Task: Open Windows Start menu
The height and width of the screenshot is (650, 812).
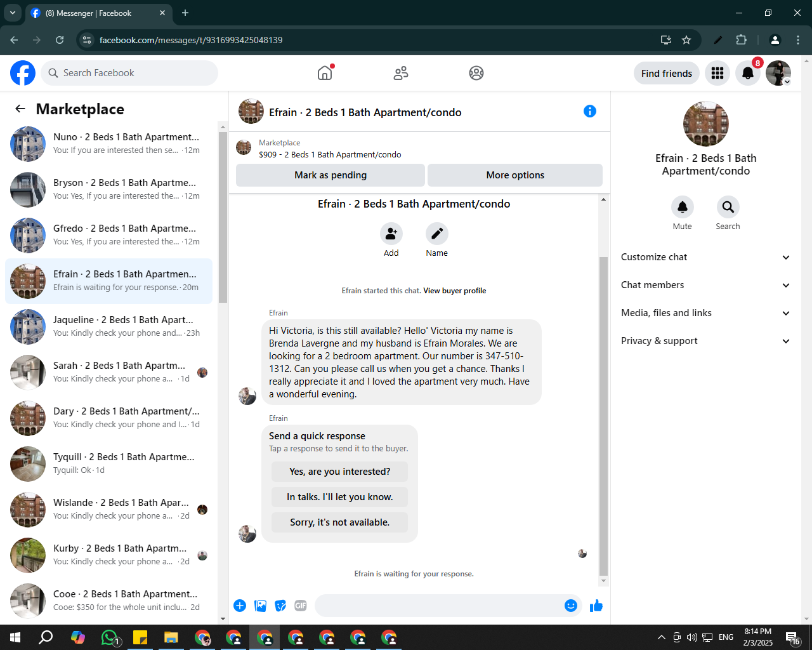Action: [15, 637]
